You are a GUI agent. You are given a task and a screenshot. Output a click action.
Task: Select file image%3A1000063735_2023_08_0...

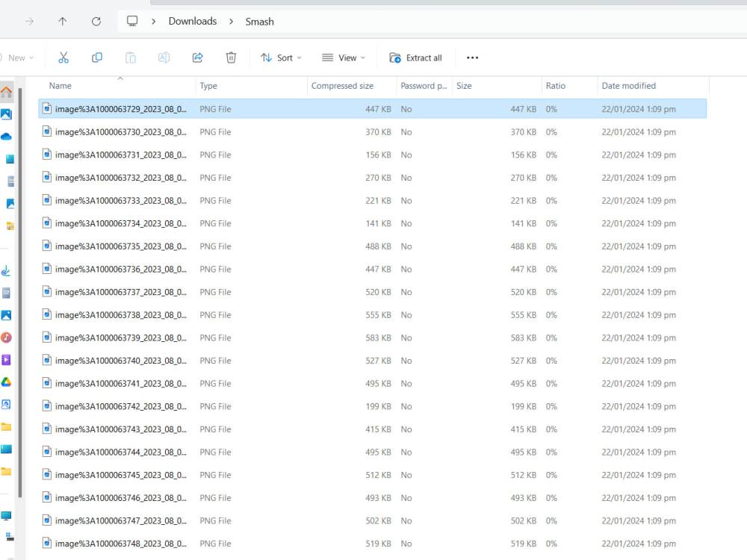372,246
